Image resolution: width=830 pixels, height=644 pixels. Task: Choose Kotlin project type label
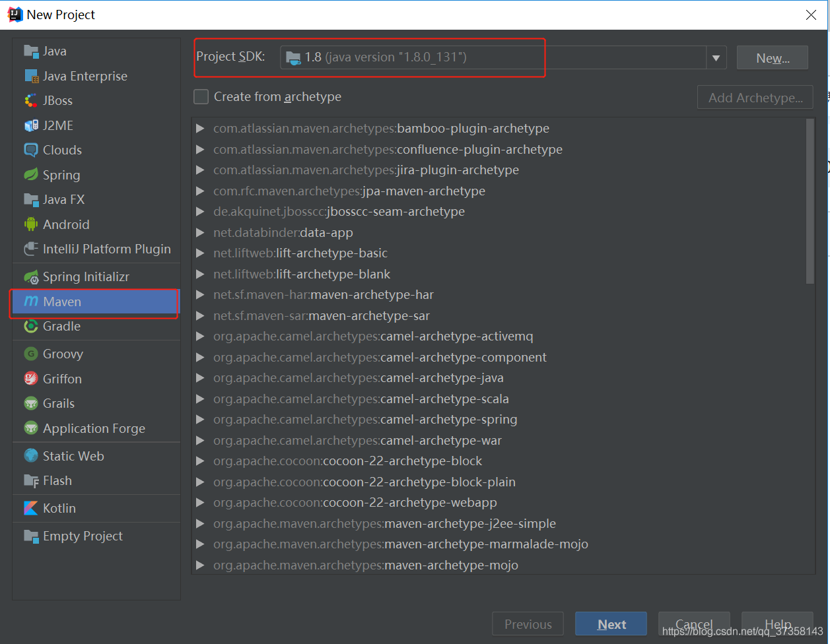tap(59, 508)
